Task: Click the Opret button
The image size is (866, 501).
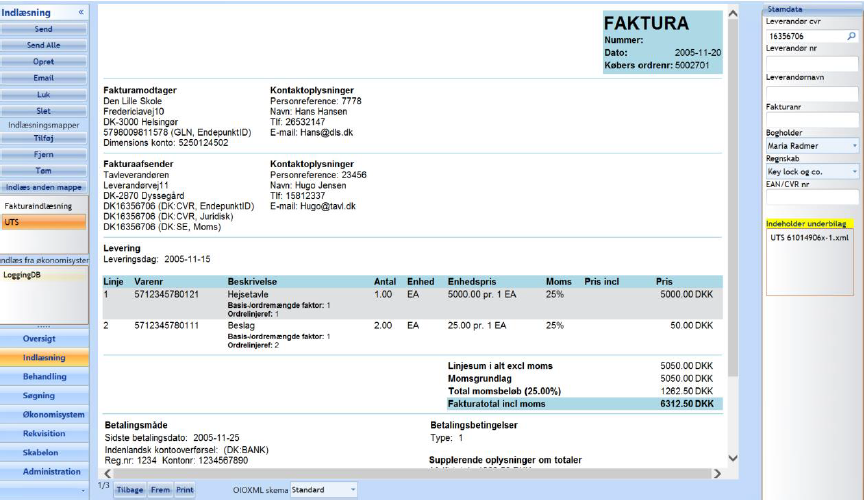Action: pos(44,61)
